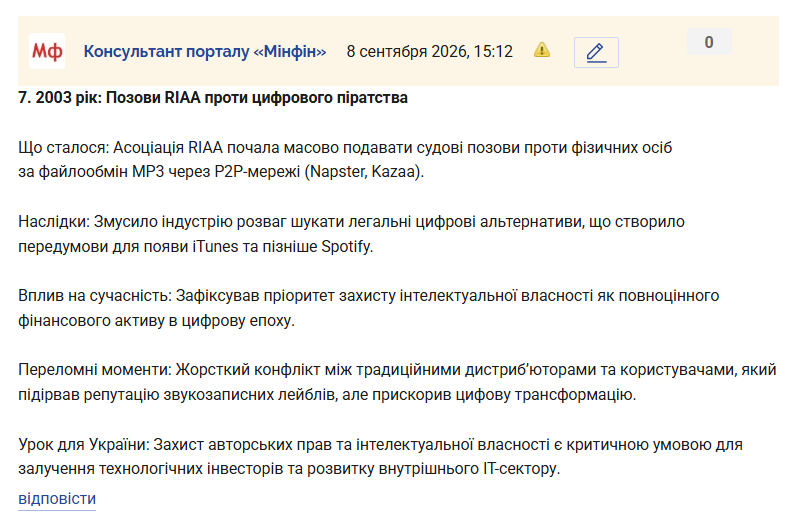Click the pencil edit comment icon
This screenshot has width=796, height=523.
coord(596,52)
